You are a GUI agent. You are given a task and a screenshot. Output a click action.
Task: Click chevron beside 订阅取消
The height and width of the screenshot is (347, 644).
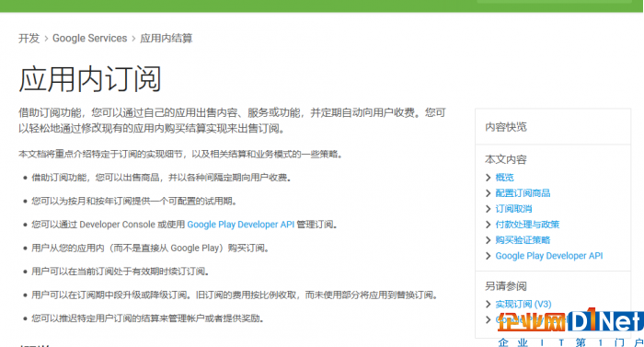(x=488, y=209)
